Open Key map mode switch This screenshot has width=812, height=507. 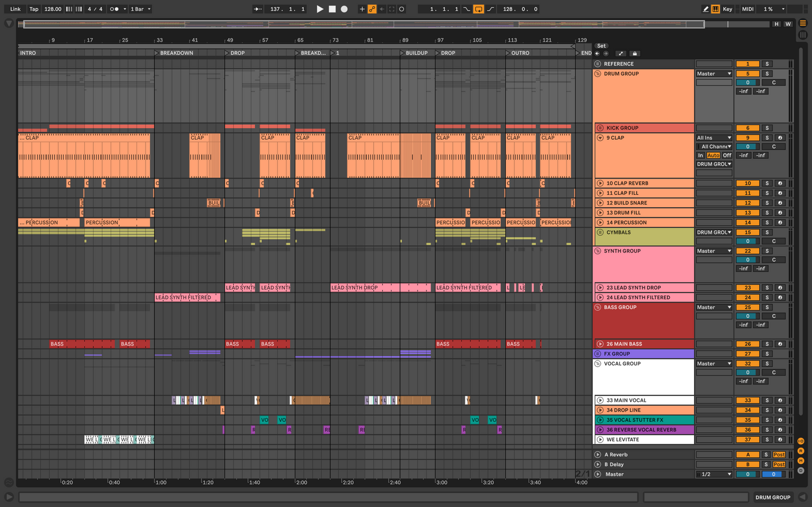click(727, 9)
